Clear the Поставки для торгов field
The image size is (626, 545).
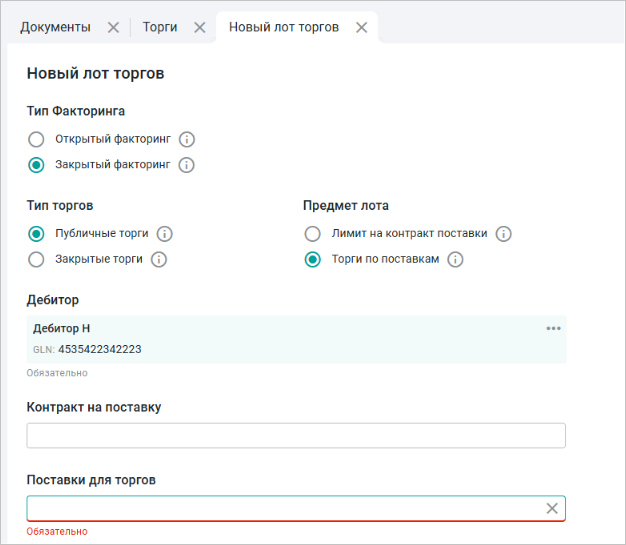click(x=552, y=508)
